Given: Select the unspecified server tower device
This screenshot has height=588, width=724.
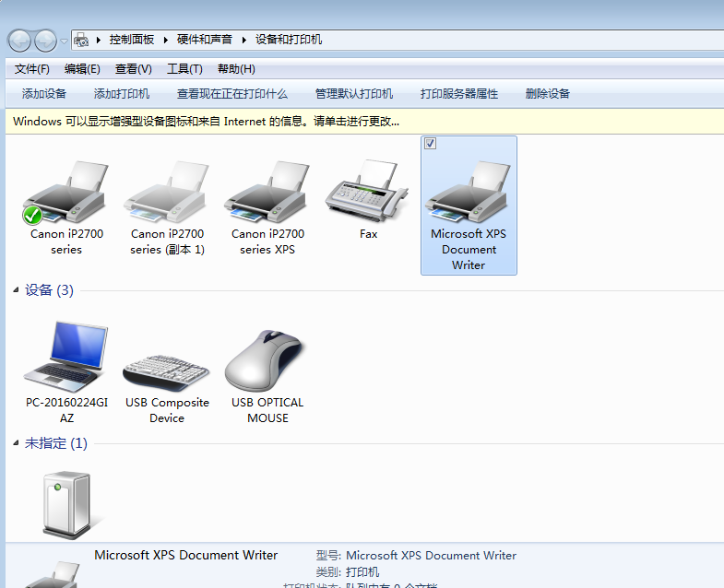Looking at the screenshot, I should coord(67,505).
